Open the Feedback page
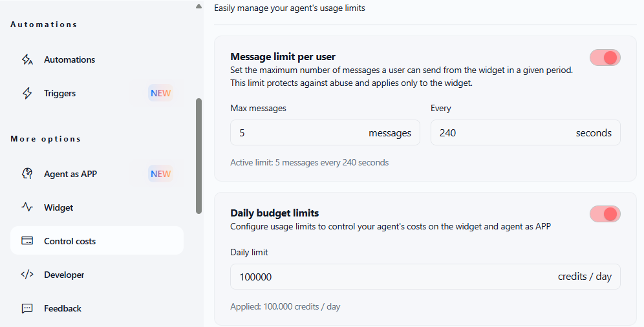644x327 pixels. [x=63, y=308]
